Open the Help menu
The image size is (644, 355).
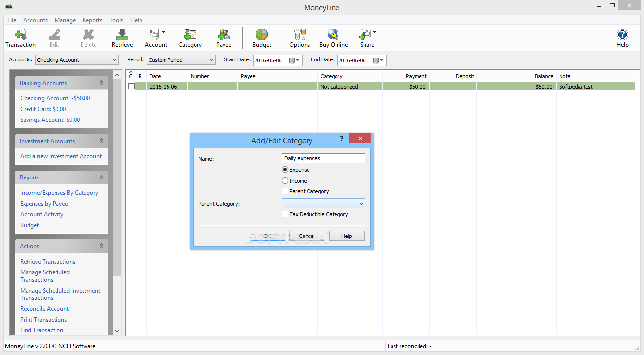pyautogui.click(x=136, y=20)
